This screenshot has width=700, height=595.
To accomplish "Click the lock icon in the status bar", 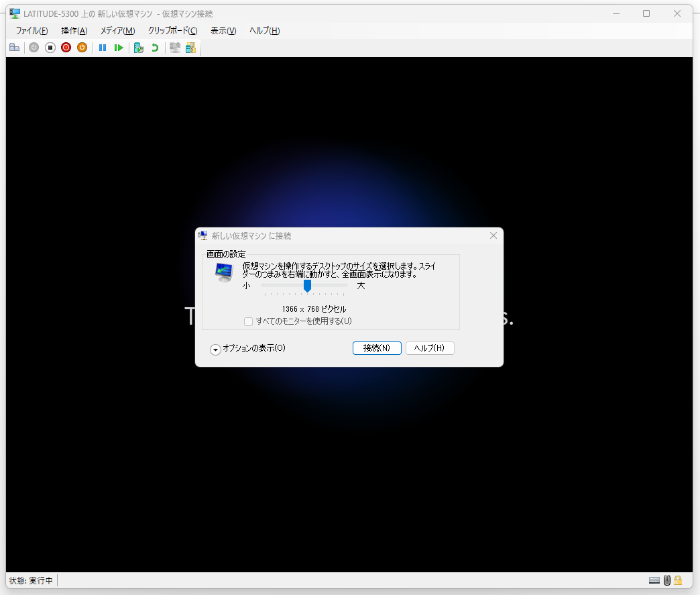I will [x=678, y=580].
